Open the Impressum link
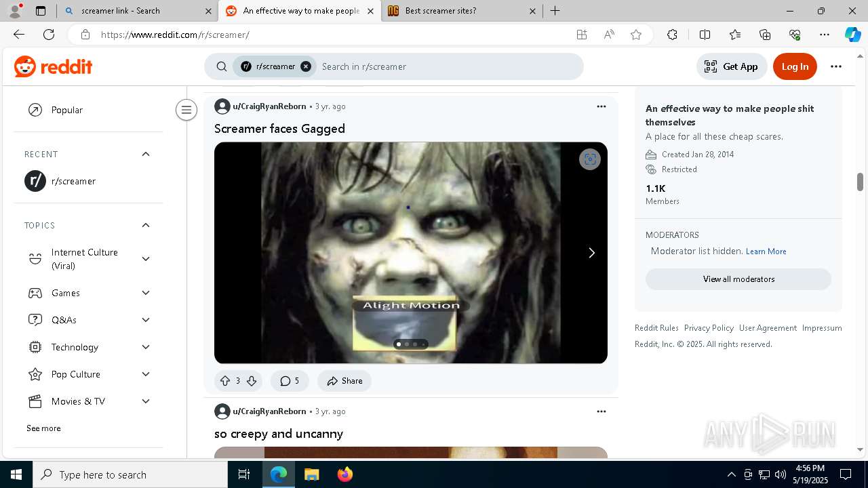This screenshot has width=868, height=488. 822,328
